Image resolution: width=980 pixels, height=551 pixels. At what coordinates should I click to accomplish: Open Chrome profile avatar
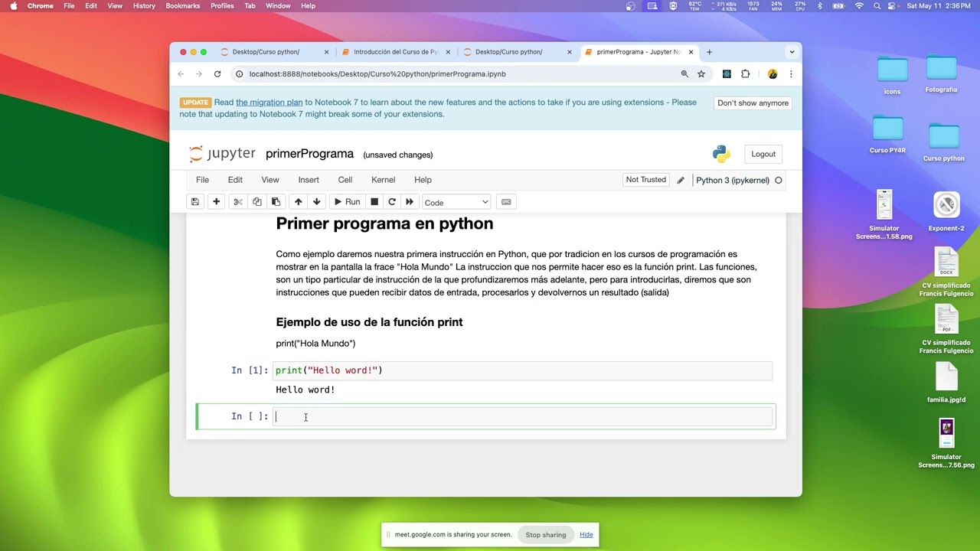tap(773, 74)
